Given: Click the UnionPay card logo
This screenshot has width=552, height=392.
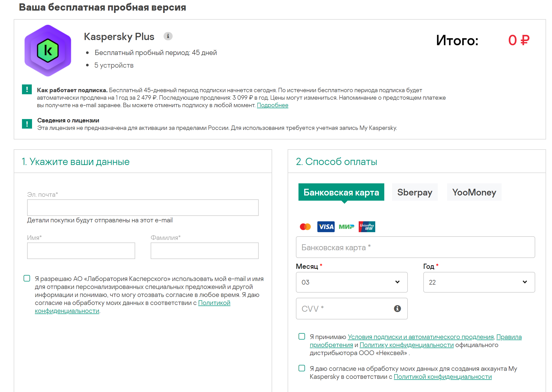Looking at the screenshot, I should coord(367,227).
